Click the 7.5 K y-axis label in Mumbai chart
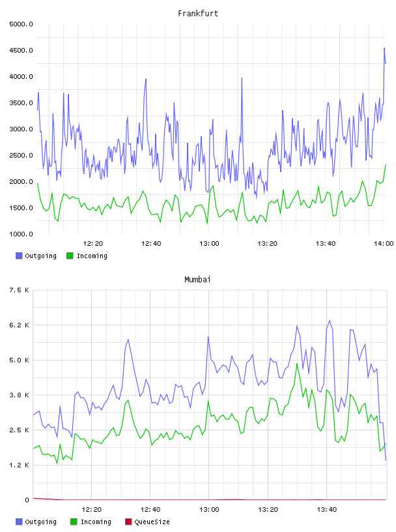 [x=19, y=290]
